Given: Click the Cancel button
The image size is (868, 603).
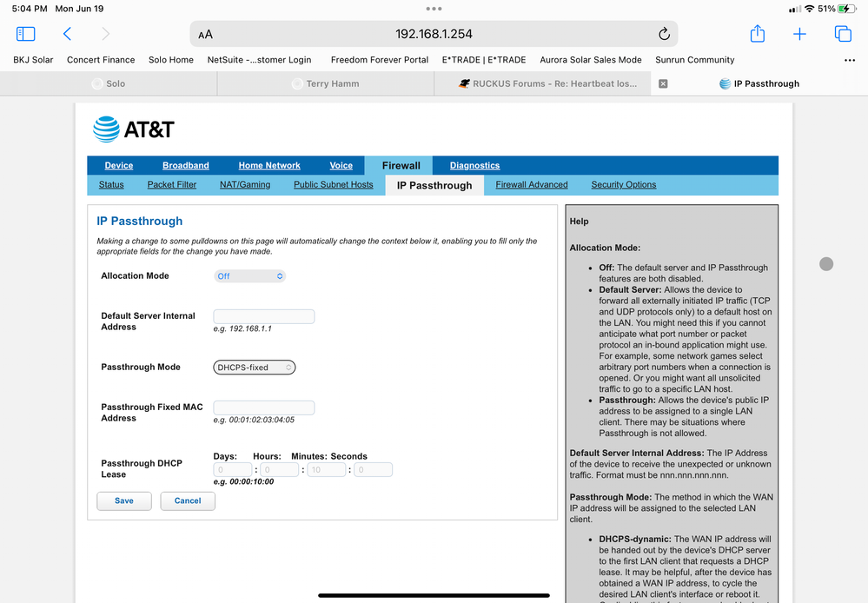Looking at the screenshot, I should 188,500.
